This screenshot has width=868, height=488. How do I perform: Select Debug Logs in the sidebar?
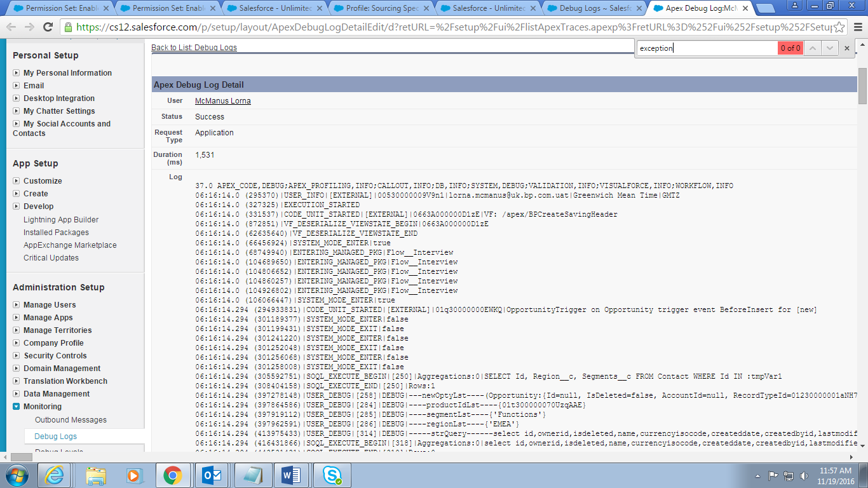55,437
